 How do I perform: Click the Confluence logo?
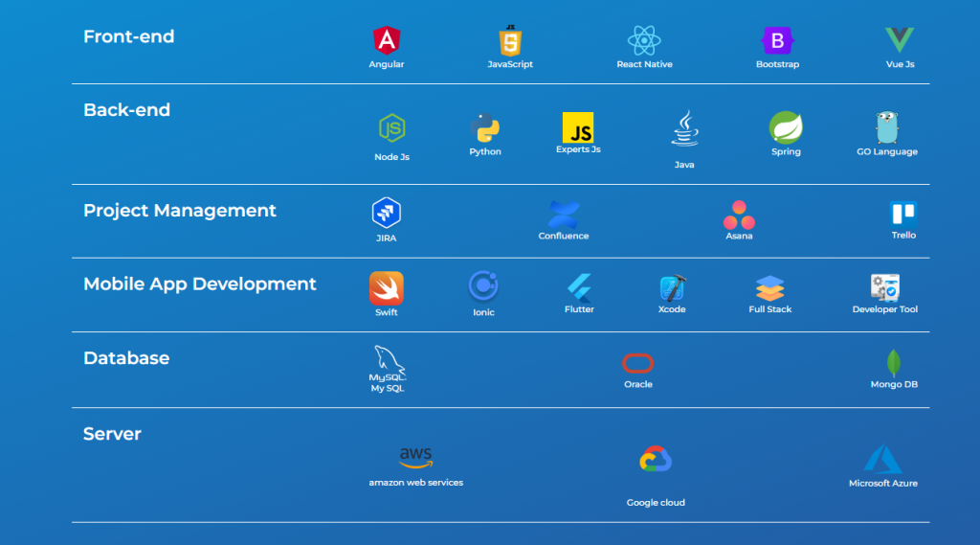pyautogui.click(x=564, y=214)
